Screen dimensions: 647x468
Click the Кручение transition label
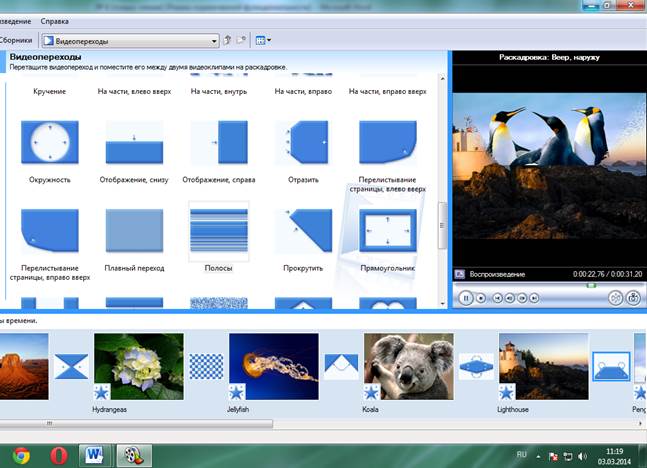click(50, 92)
